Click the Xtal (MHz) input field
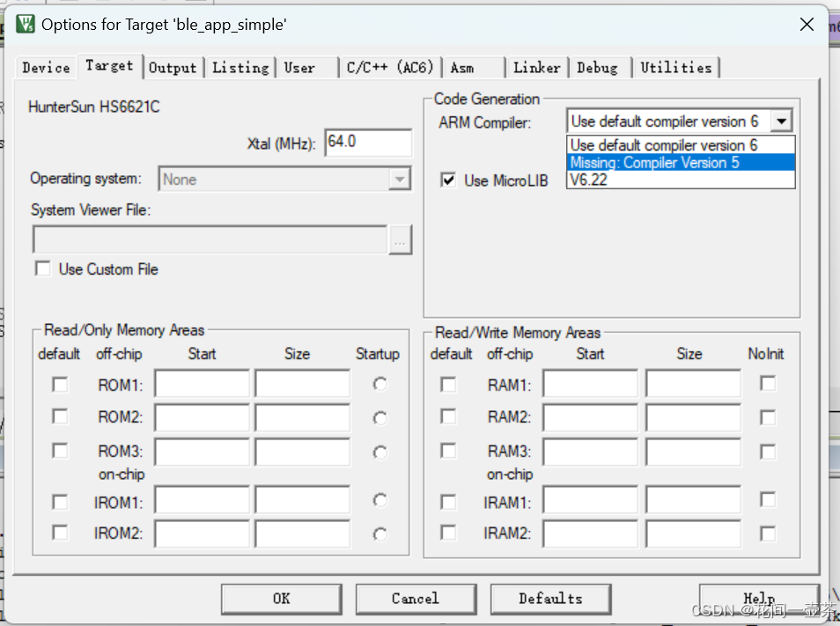Viewport: 840px width, 626px height. coord(368,143)
